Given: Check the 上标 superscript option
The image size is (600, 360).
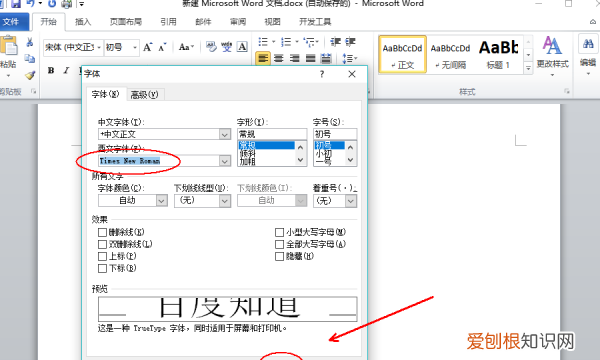Looking at the screenshot, I should tap(102, 256).
